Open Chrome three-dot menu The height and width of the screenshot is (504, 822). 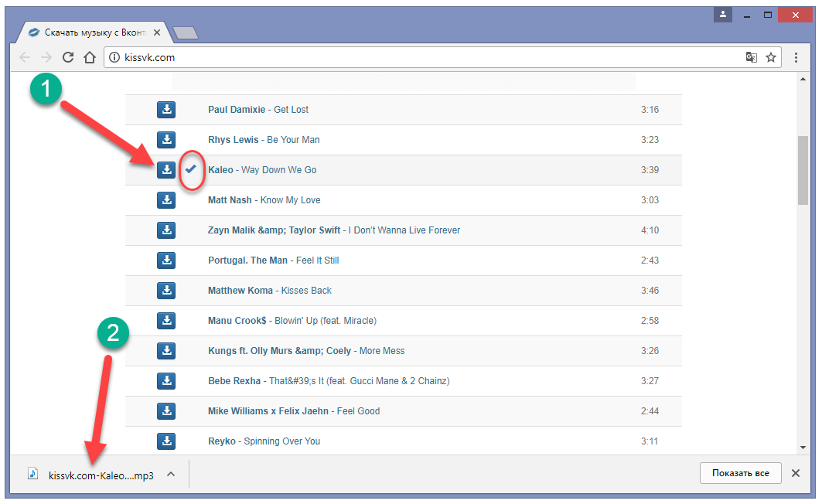point(796,57)
